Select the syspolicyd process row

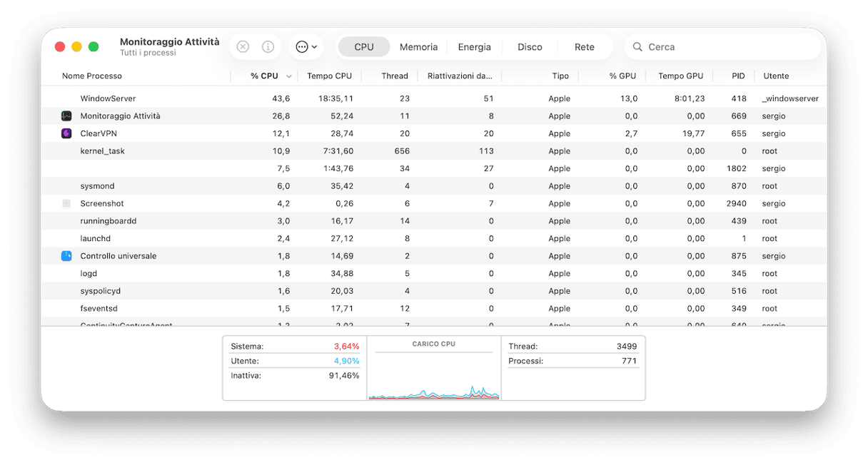pyautogui.click(x=434, y=291)
